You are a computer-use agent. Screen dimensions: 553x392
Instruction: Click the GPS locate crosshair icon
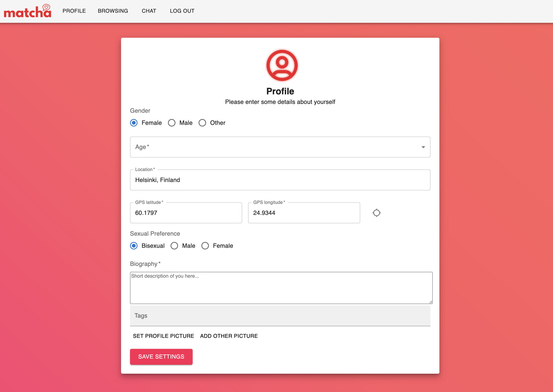376,213
